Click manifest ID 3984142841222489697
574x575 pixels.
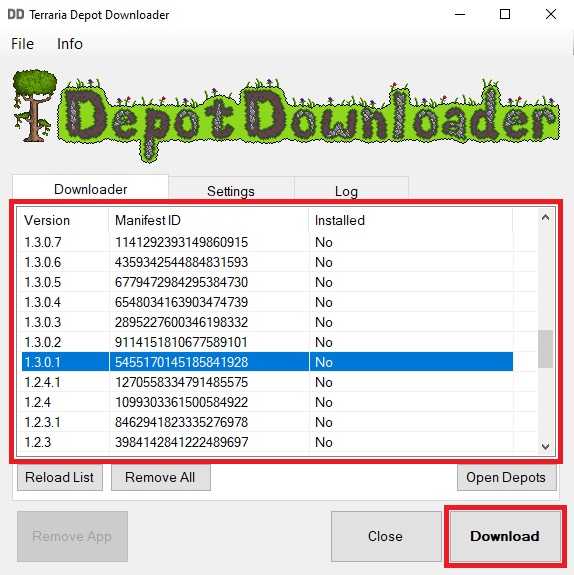[182, 442]
